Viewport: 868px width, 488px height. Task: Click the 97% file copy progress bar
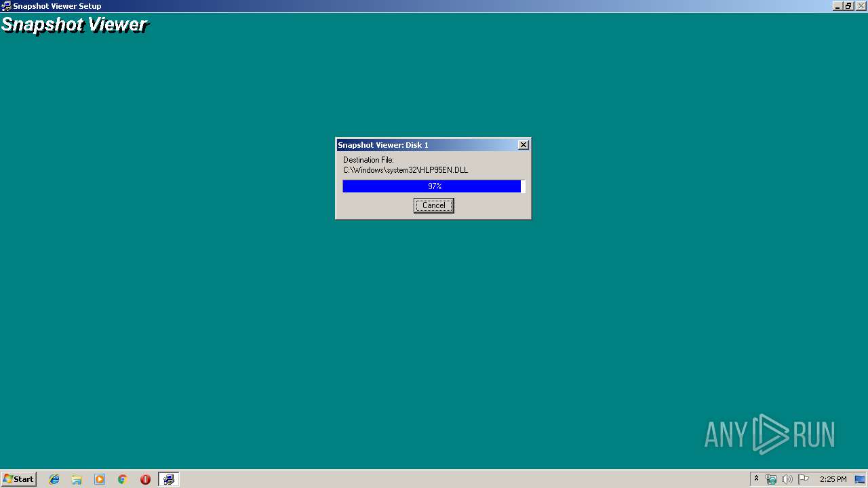[x=433, y=186]
